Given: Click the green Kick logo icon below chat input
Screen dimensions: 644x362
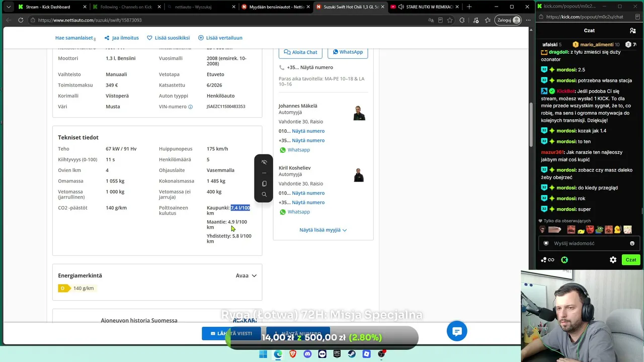Looking at the screenshot, I should [565, 260].
